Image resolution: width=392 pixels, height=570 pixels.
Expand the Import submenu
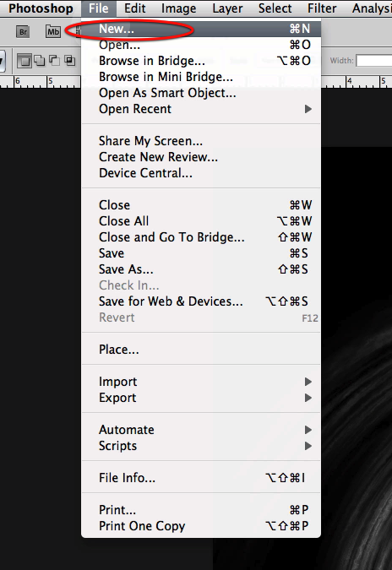point(201,382)
